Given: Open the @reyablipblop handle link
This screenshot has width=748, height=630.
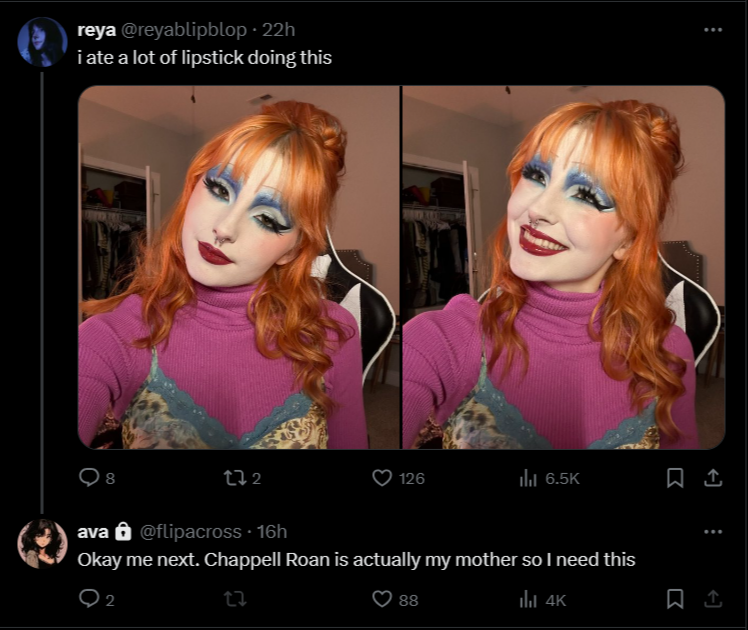Looking at the screenshot, I should [184, 30].
